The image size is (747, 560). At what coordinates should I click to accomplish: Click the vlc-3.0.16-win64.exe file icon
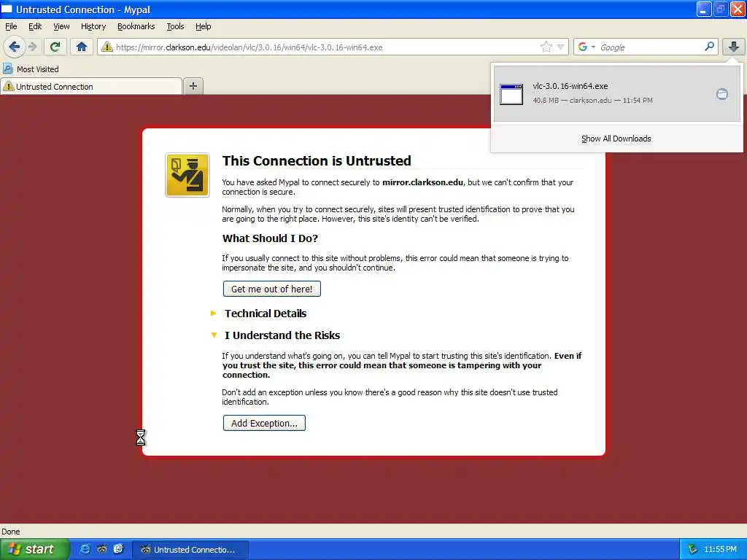pyautogui.click(x=511, y=94)
